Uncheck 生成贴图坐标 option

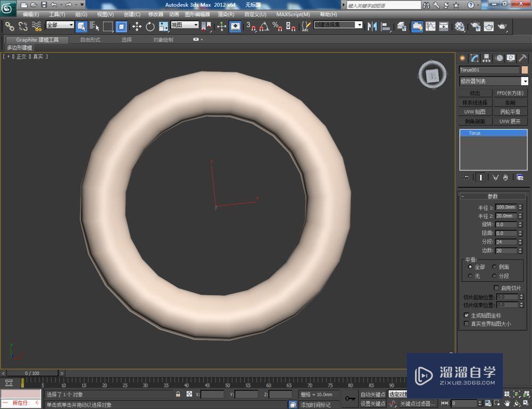467,315
